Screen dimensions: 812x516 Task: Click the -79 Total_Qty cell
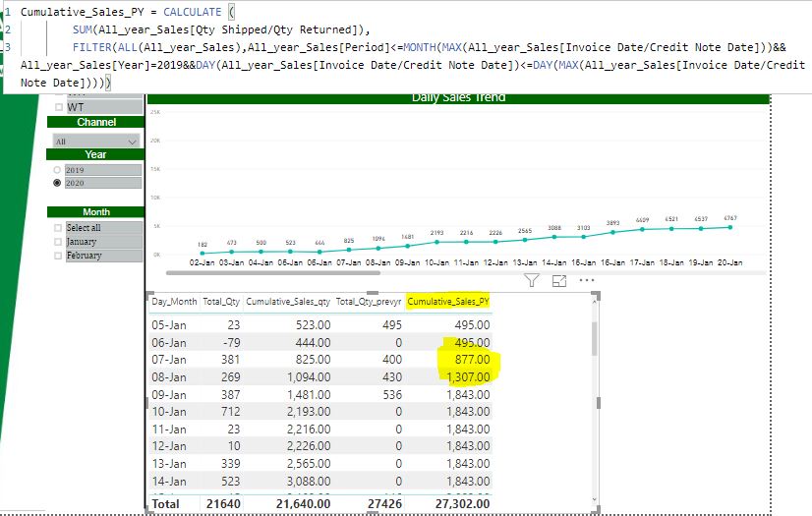(231, 343)
